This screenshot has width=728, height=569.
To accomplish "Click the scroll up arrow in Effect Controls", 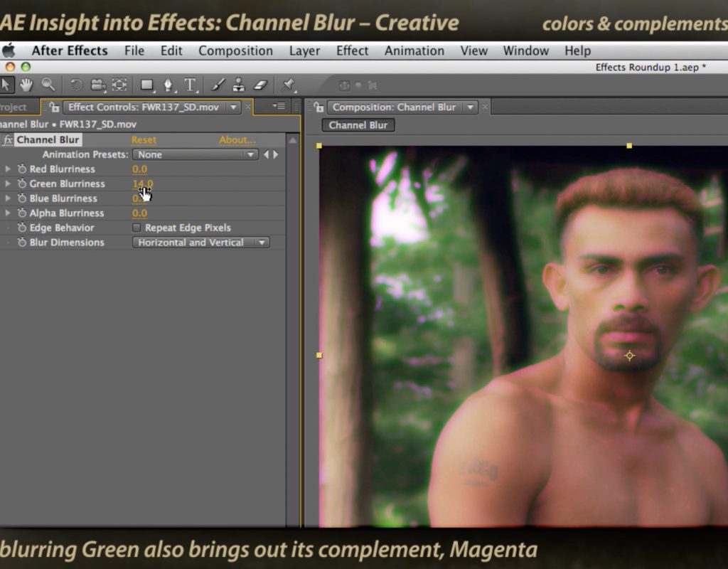I will click(x=292, y=140).
